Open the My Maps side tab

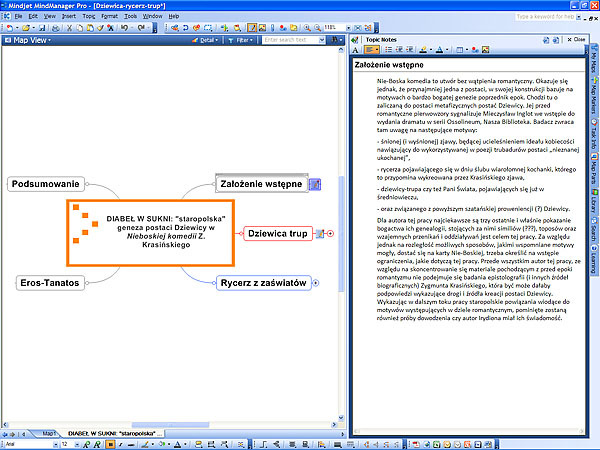coord(594,60)
